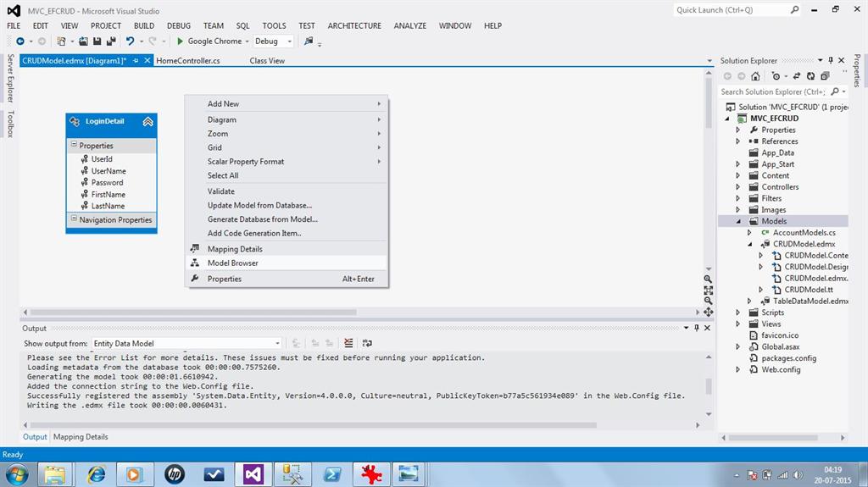
Task: Focus the Quick Launch search box
Action: 737,10
